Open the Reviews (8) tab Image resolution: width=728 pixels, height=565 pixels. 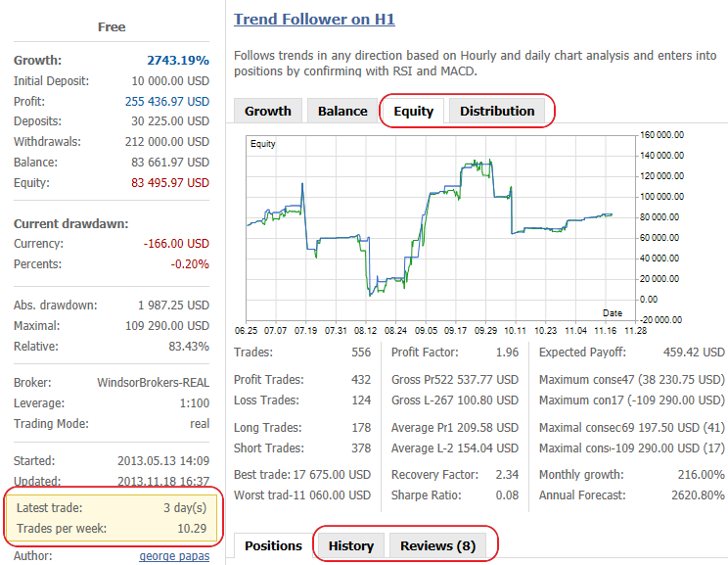[437, 545]
